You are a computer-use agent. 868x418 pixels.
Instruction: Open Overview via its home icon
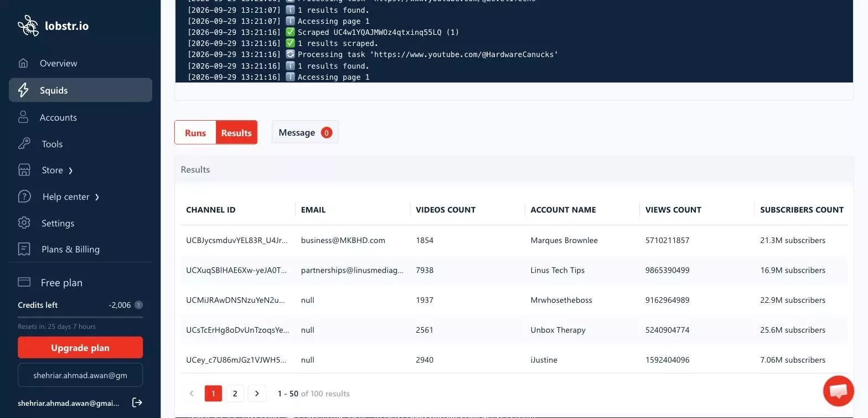click(23, 63)
